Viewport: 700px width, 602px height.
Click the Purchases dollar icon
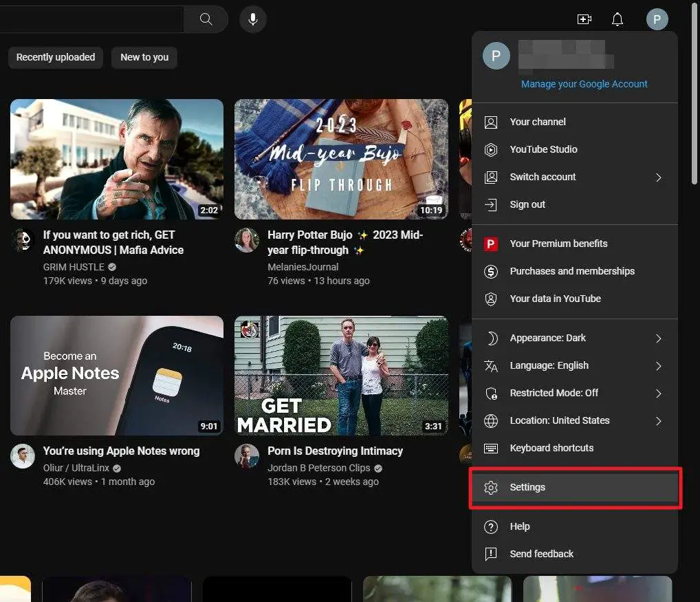[x=491, y=272]
